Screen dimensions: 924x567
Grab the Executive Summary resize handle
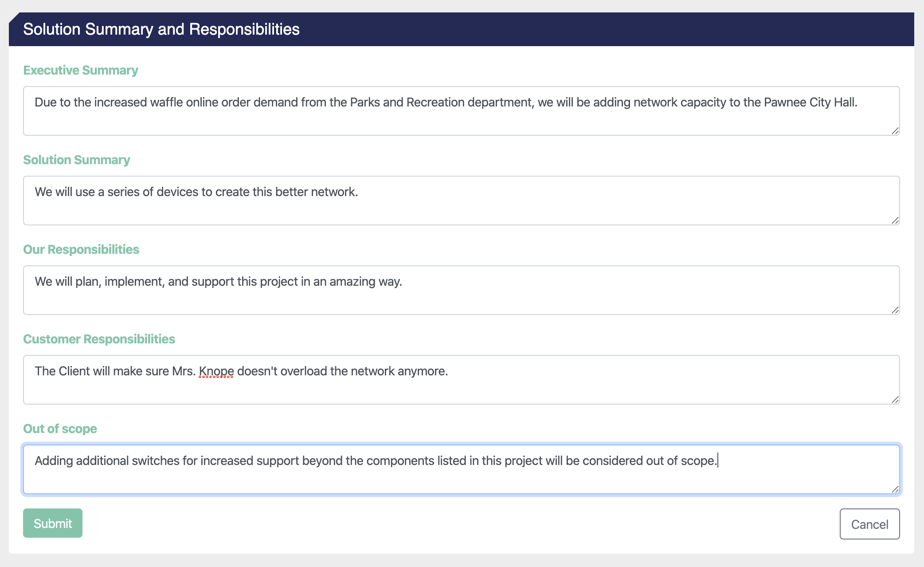895,131
